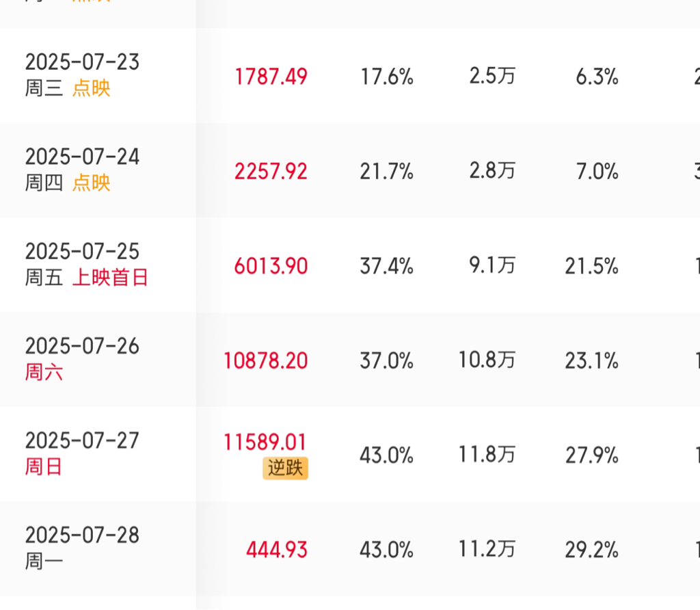Select the 2025-07-28 周一 row

350,549
